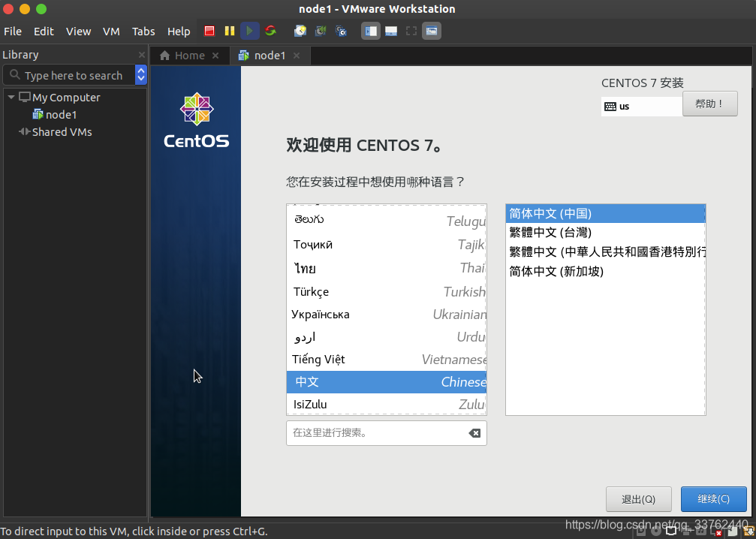Image resolution: width=756 pixels, height=539 pixels.
Task: Close the Library panel
Action: pyautogui.click(x=141, y=55)
